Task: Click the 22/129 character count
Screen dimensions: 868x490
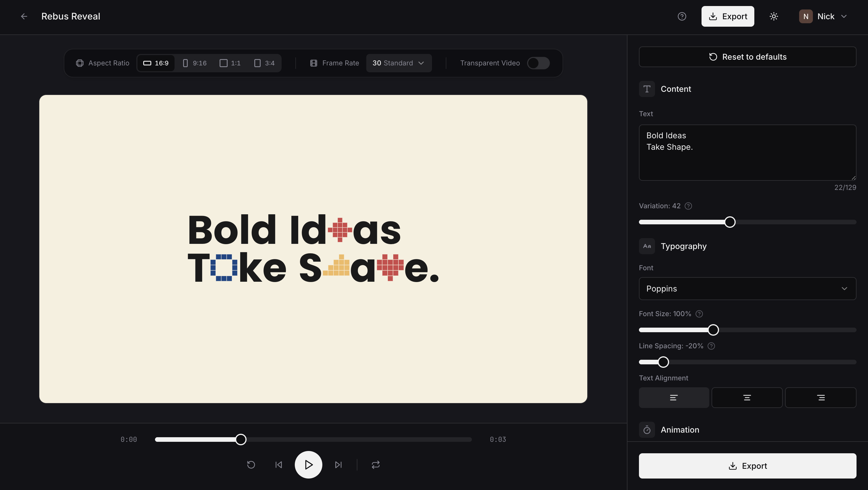Action: coord(845,188)
